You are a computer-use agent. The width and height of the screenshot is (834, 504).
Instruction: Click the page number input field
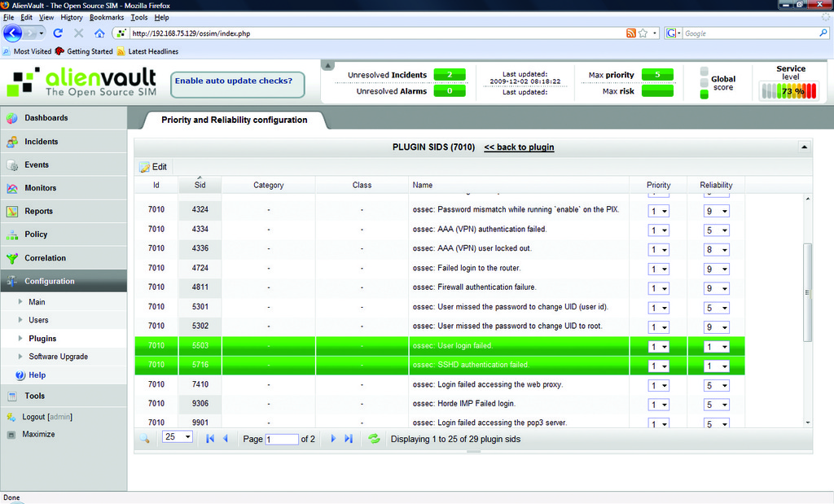tap(282, 439)
